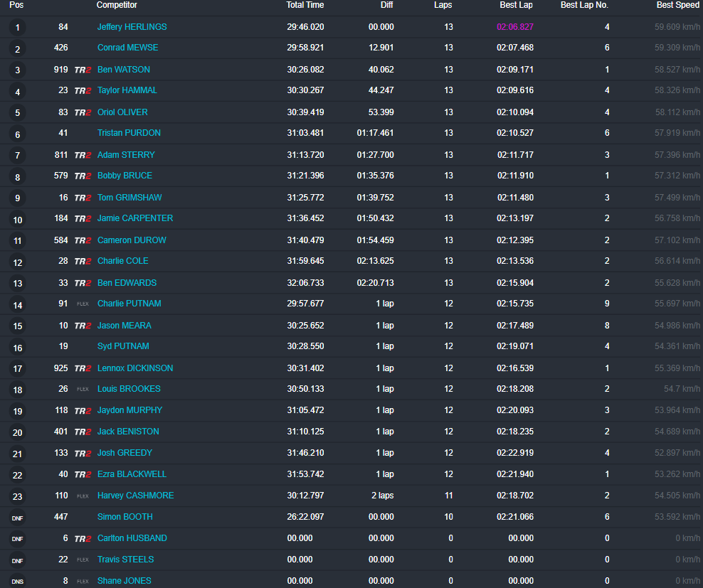
Task: Open Shane JONES competitor link
Action: click(x=125, y=580)
